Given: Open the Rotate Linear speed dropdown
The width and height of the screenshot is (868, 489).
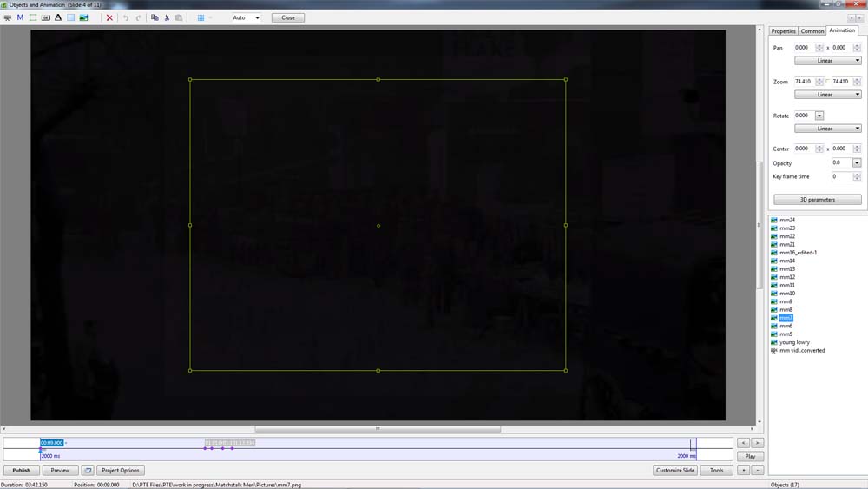Looking at the screenshot, I should pyautogui.click(x=827, y=128).
